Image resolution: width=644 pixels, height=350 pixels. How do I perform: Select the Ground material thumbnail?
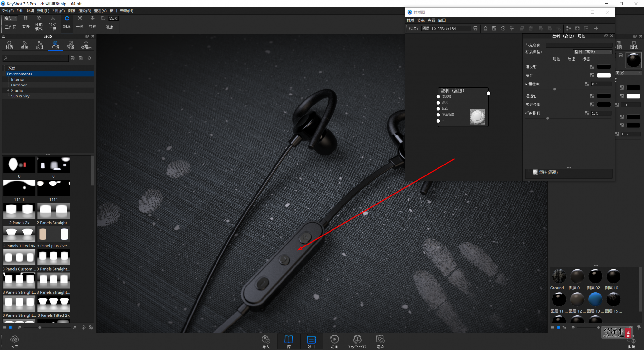[x=559, y=276]
